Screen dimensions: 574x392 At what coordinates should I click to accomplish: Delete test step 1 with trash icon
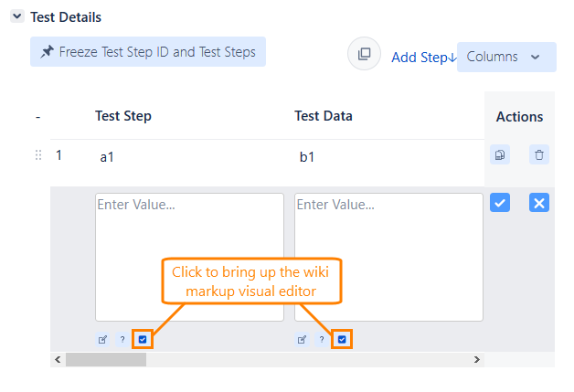pyautogui.click(x=539, y=154)
